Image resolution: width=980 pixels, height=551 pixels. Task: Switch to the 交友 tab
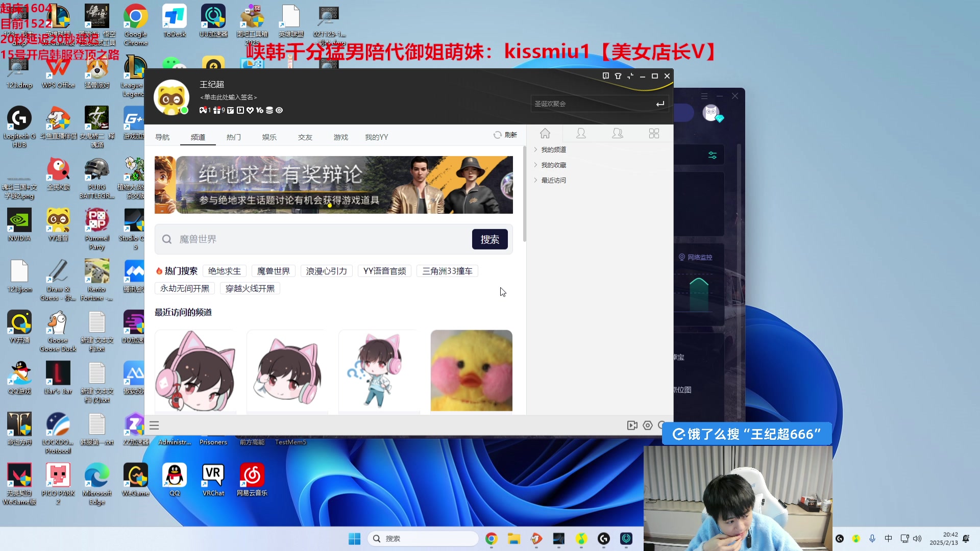tap(305, 137)
